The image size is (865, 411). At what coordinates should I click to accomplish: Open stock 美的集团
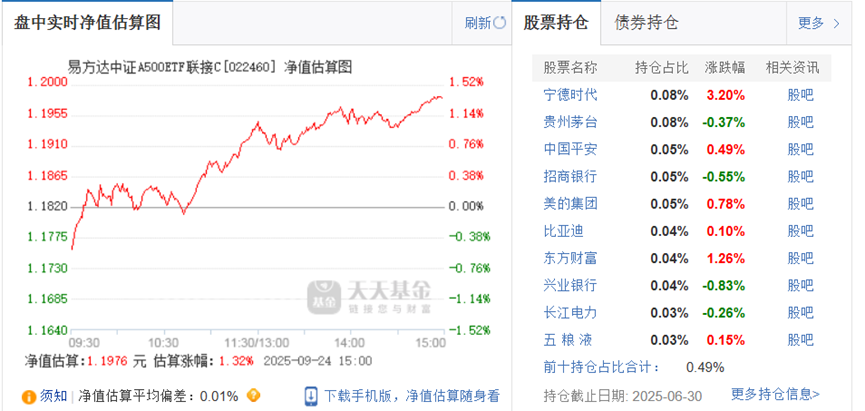(570, 204)
